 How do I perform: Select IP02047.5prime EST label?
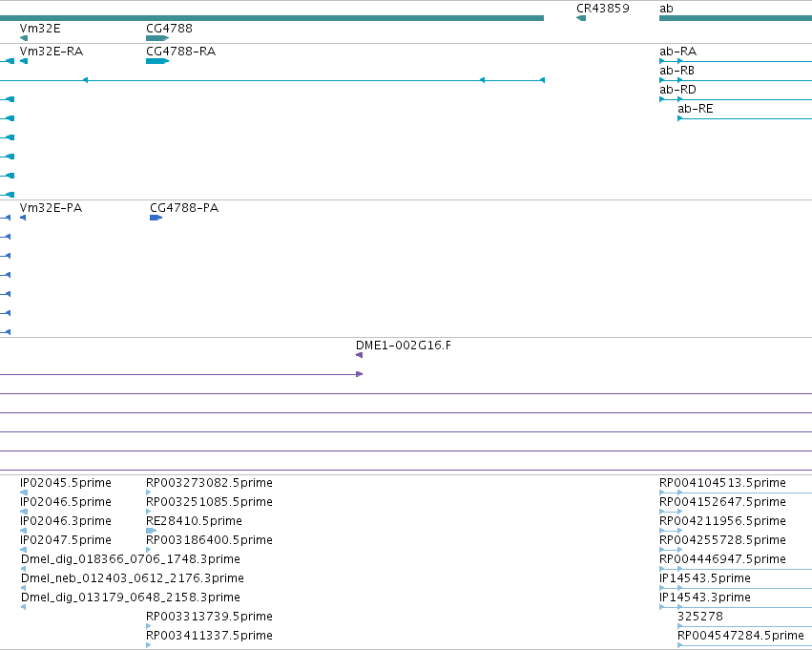(66, 540)
